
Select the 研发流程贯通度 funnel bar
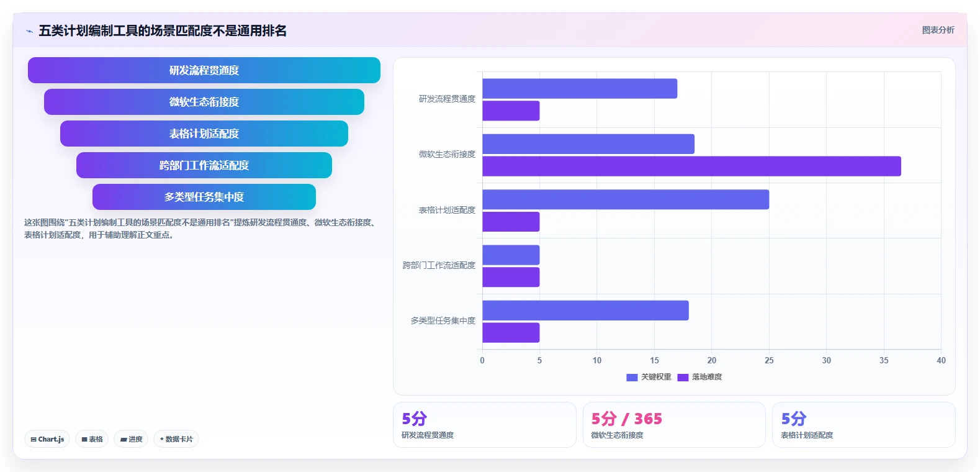(x=204, y=70)
